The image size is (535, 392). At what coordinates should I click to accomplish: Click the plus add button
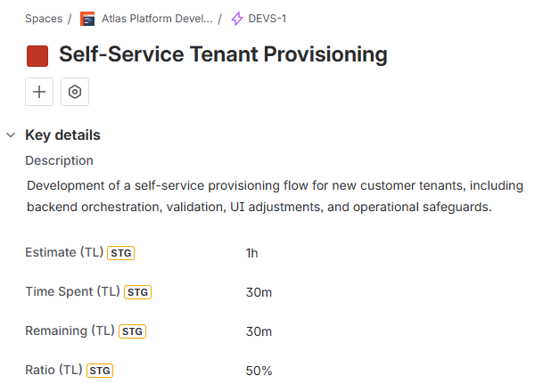point(39,92)
